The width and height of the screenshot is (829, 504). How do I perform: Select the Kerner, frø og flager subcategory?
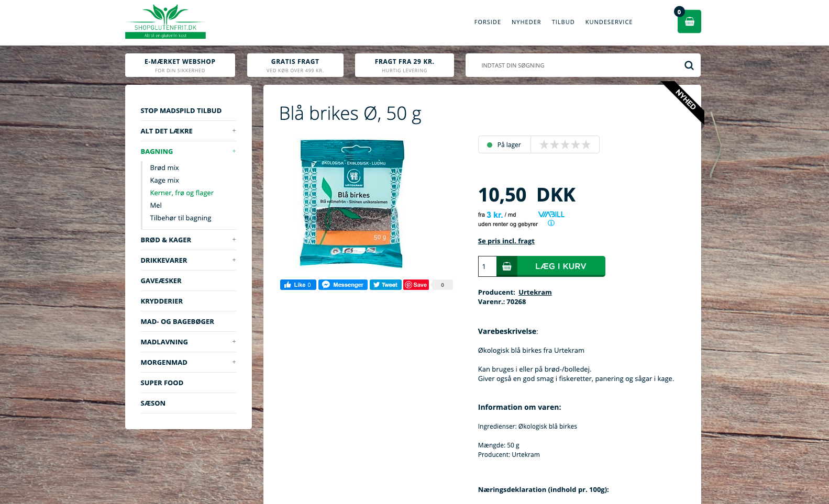point(182,193)
